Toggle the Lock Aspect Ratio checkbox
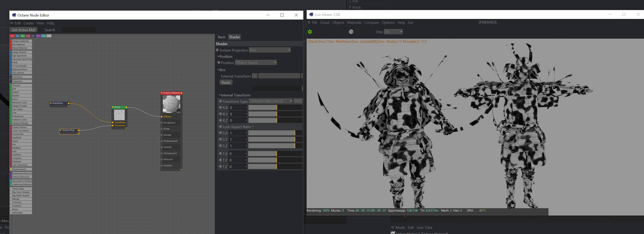644x234 pixels. pos(253,127)
